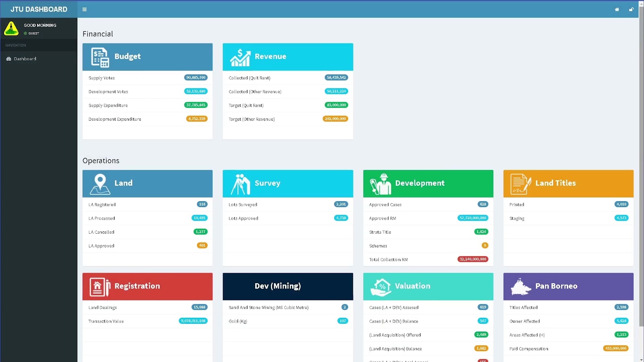
Task: Click the scrollbar down arrow
Action: [x=641, y=359]
